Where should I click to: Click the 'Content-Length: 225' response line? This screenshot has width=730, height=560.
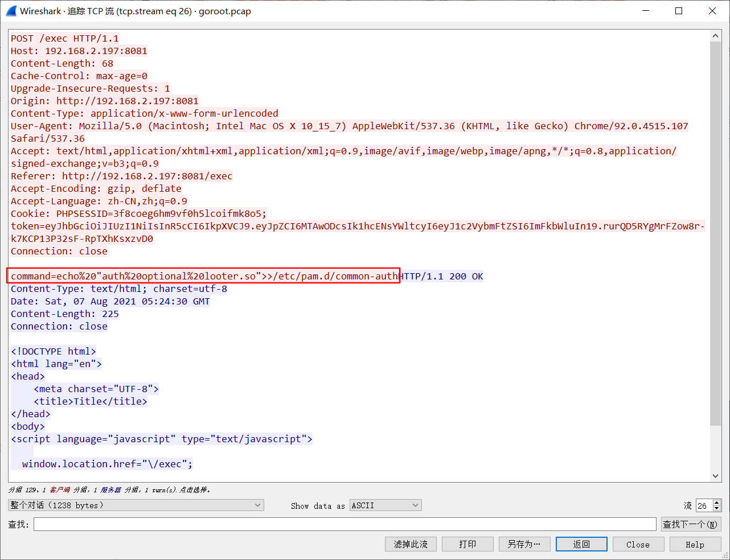coord(65,314)
